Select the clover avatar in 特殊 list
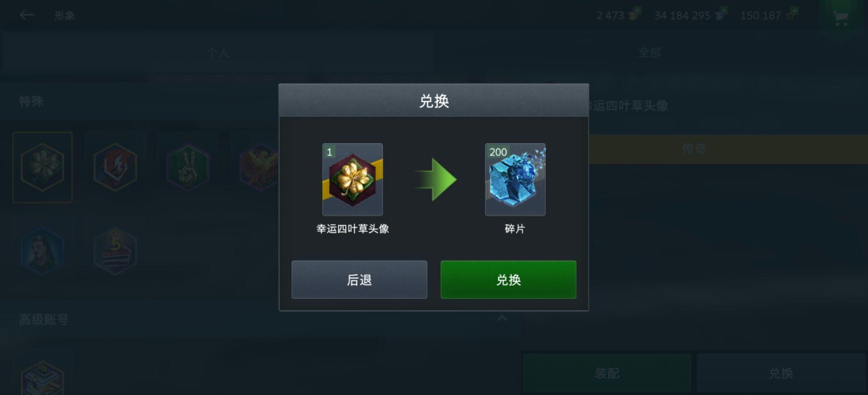The image size is (868, 395). [x=42, y=167]
